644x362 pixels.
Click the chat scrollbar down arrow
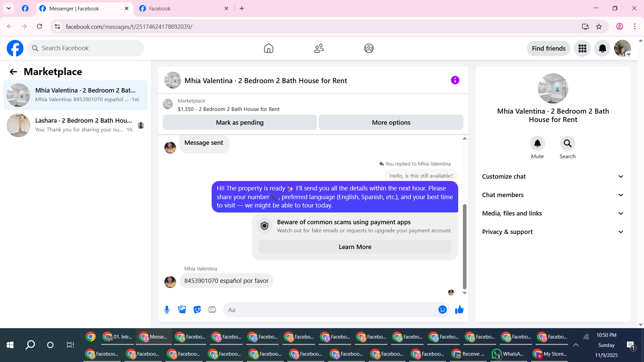[x=465, y=293]
